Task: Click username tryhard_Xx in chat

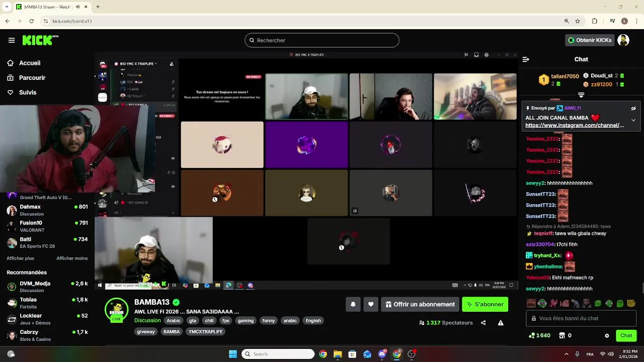Action: (547, 255)
